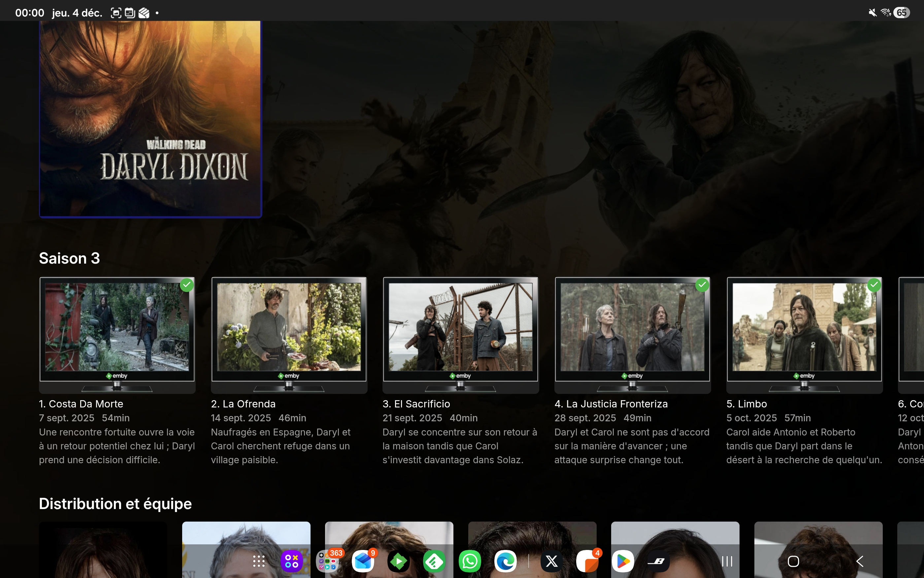924x578 pixels.
Task: Tap the Android home navigation button
Action: coord(793,561)
